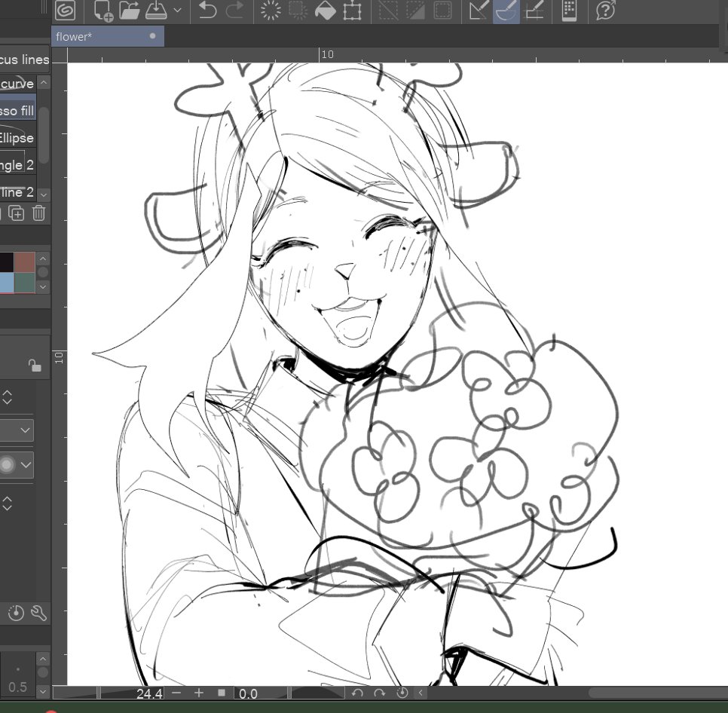The height and width of the screenshot is (713, 728).
Task: Click the Invert selected area icon
Action: tap(415, 11)
